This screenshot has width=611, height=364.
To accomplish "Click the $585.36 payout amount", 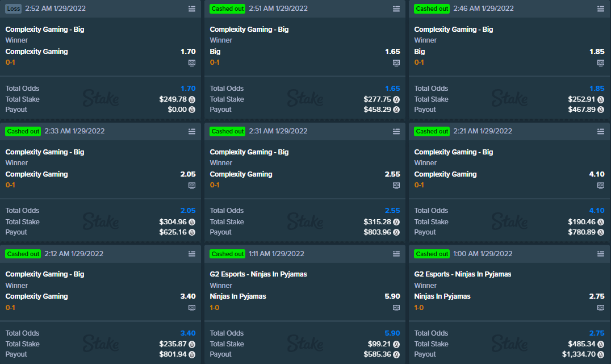I will pyautogui.click(x=377, y=354).
